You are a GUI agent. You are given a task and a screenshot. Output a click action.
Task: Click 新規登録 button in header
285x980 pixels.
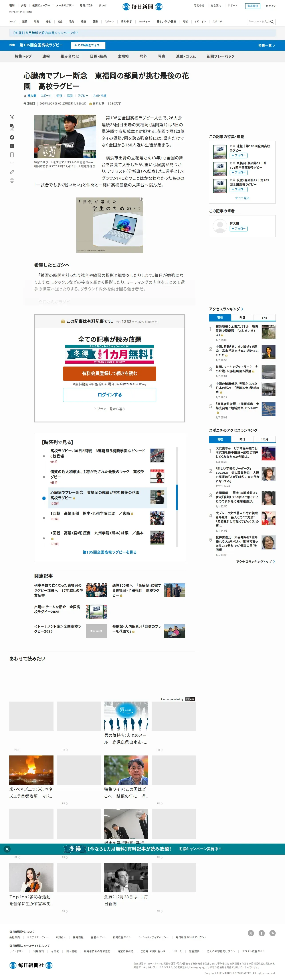click(x=253, y=6)
